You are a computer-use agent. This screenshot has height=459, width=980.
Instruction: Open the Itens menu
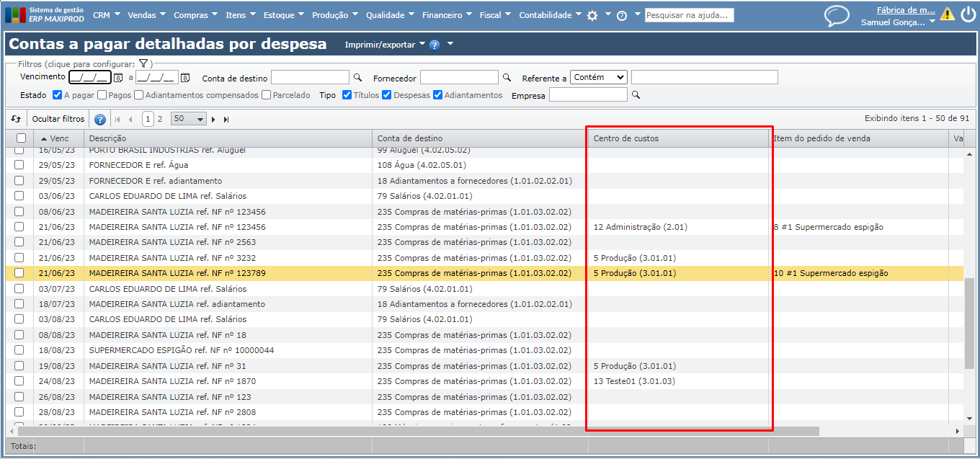pos(240,15)
